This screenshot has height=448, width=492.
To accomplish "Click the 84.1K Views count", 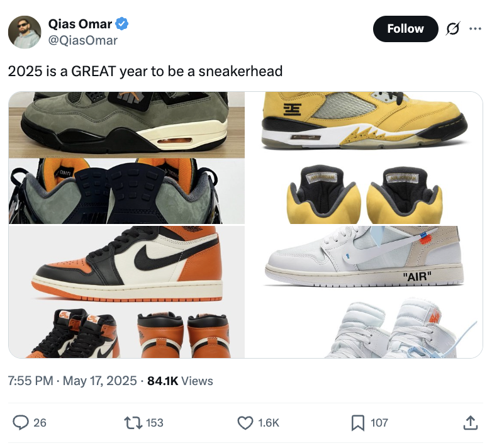I will tap(180, 381).
